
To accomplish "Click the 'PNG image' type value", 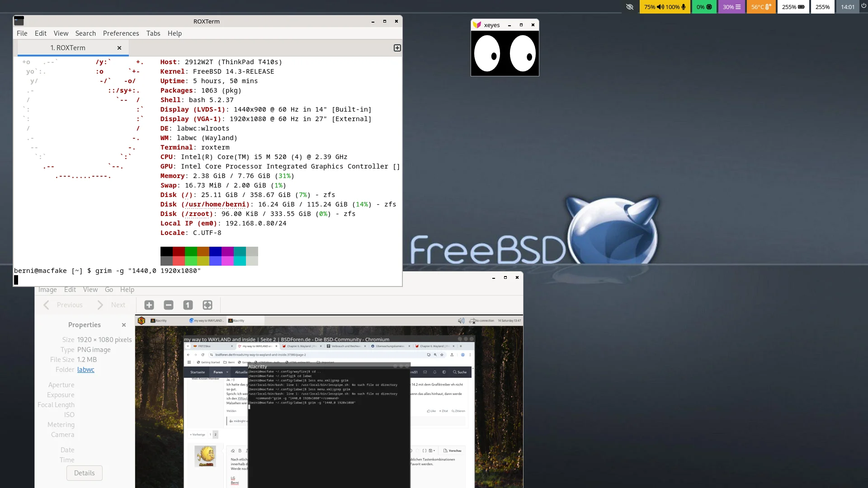I will click(94, 350).
